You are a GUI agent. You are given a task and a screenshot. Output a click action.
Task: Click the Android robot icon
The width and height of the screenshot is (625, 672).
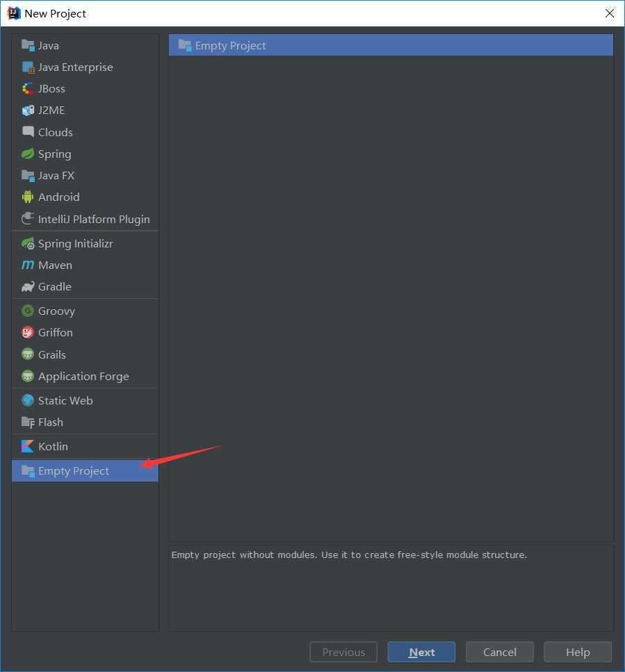[x=28, y=197]
